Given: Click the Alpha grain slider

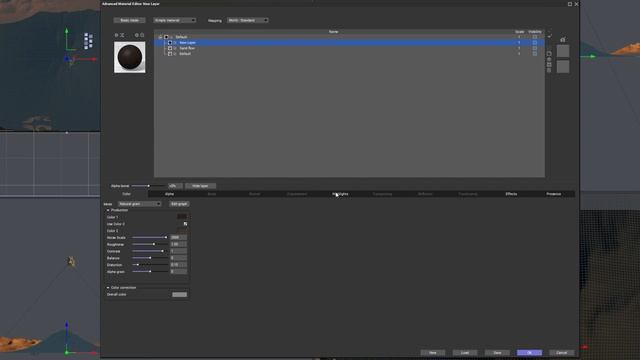Looking at the screenshot, I should coord(150,271).
